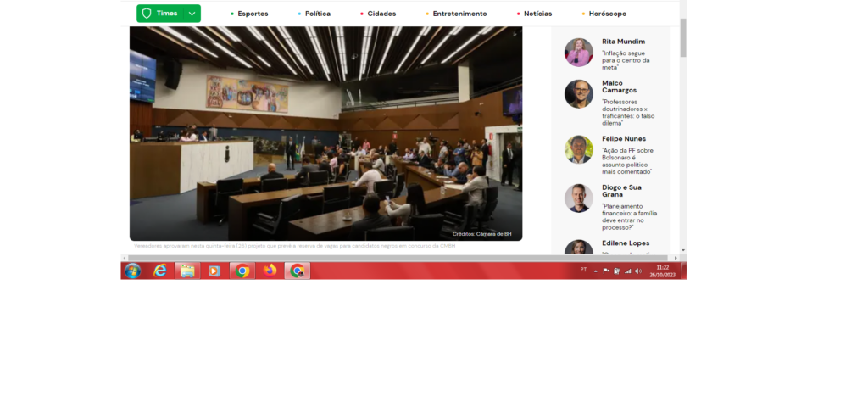Screen dimensions: 868x413
Task: Click the horizontal scrollbar left arrow
Action: coord(124,258)
